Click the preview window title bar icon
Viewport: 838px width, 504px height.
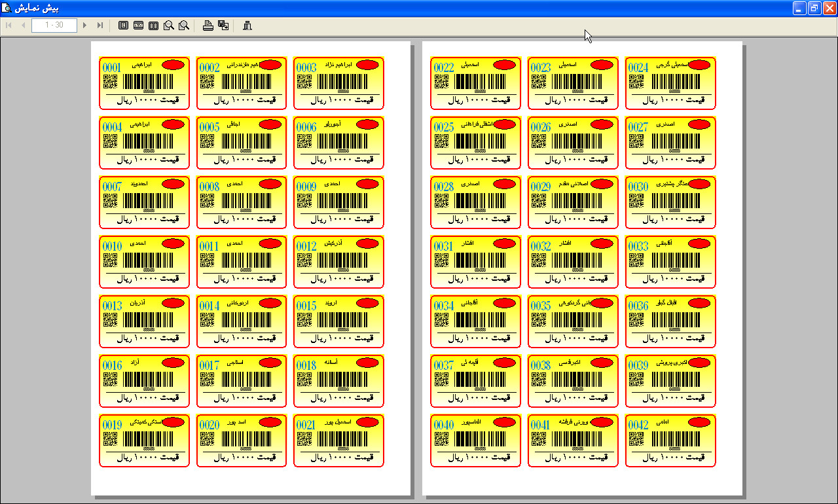point(7,8)
